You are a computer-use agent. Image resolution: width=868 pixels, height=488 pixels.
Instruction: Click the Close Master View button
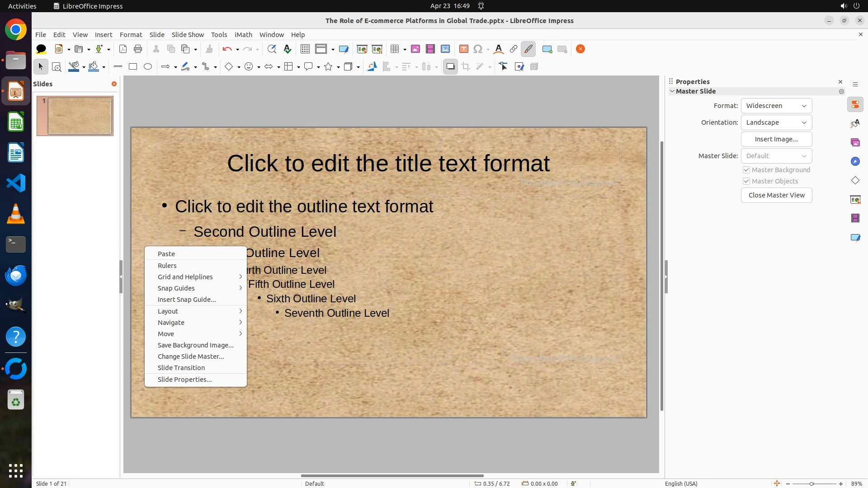click(776, 195)
